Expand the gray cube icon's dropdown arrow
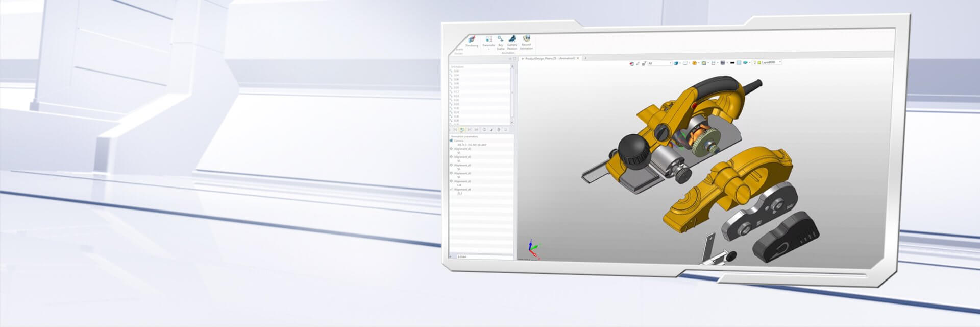The height and width of the screenshot is (327, 980). [x=727, y=63]
